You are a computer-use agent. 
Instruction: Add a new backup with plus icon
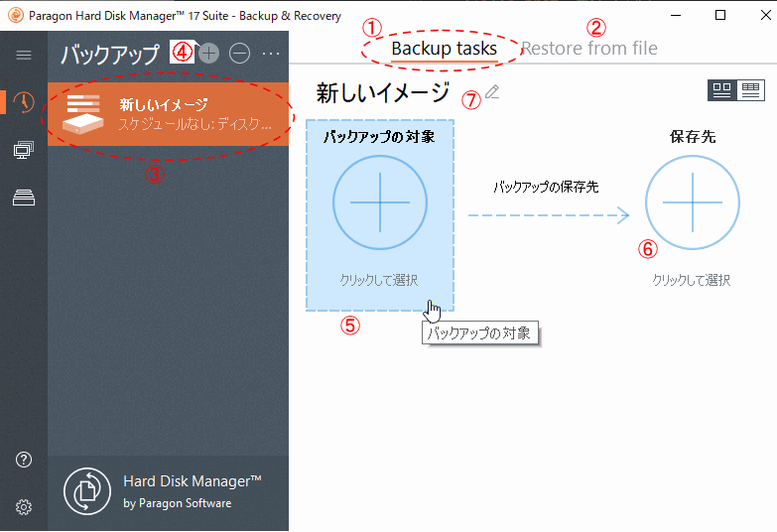tap(208, 54)
